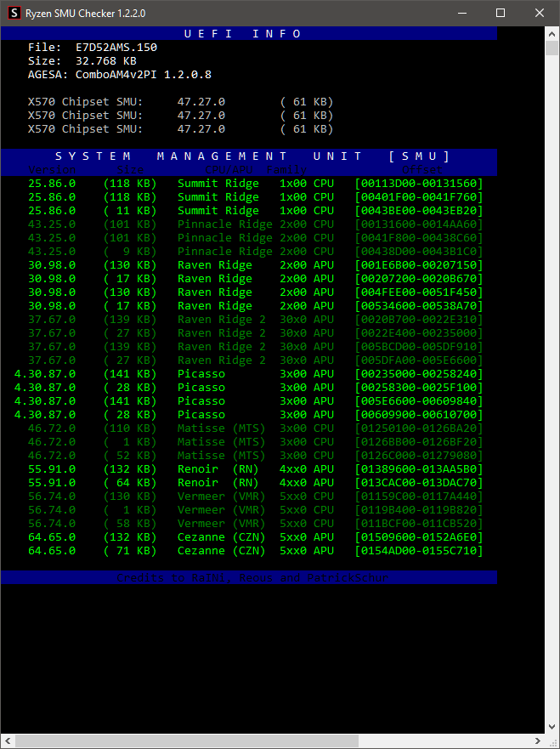The image size is (560, 749).
Task: Click offset [01250100-0126BA20]
Action: [x=419, y=428]
